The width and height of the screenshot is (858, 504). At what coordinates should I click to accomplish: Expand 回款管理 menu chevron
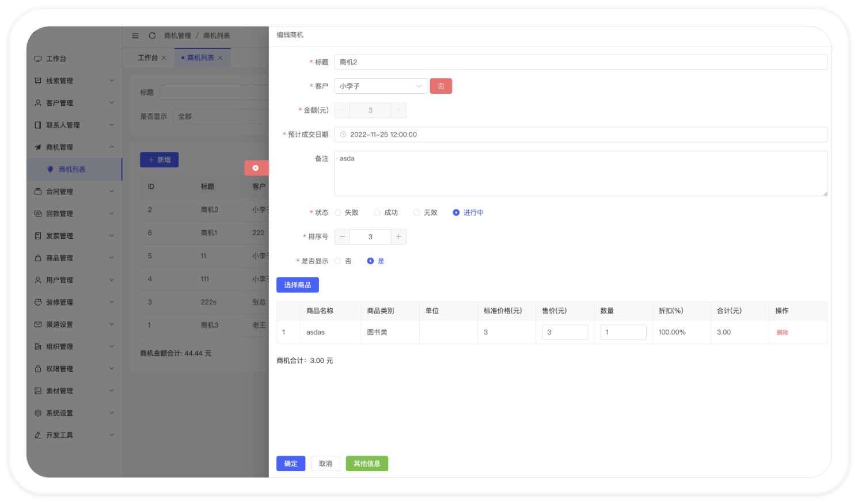(112, 213)
